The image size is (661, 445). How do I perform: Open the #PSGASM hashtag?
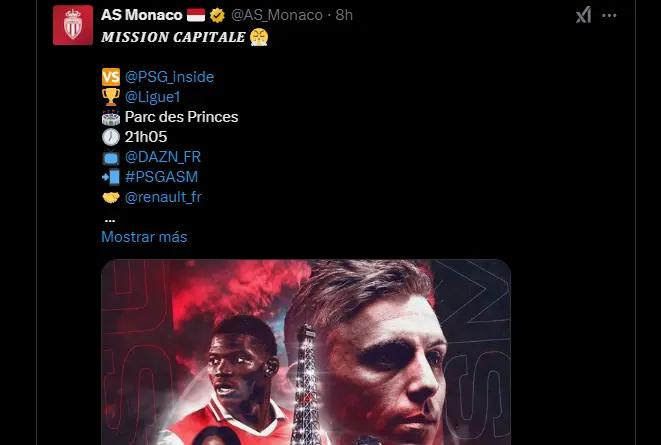point(161,177)
